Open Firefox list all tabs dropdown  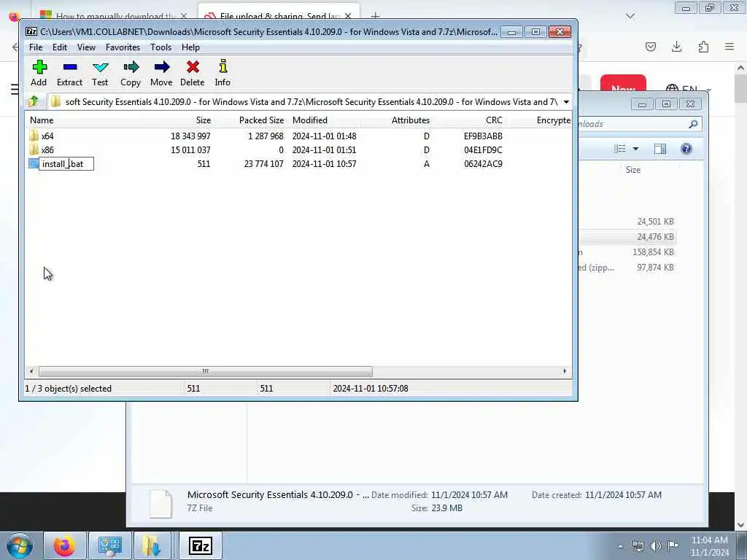tap(630, 16)
